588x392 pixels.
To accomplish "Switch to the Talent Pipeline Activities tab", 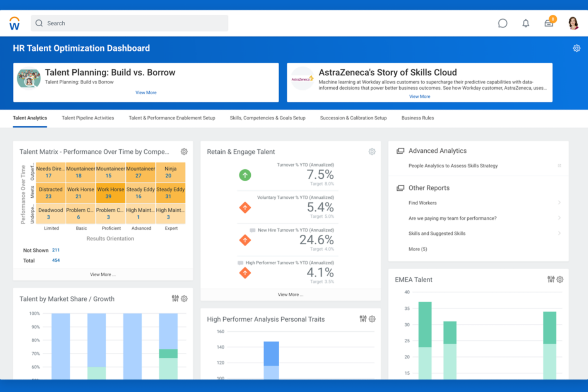I will [87, 118].
